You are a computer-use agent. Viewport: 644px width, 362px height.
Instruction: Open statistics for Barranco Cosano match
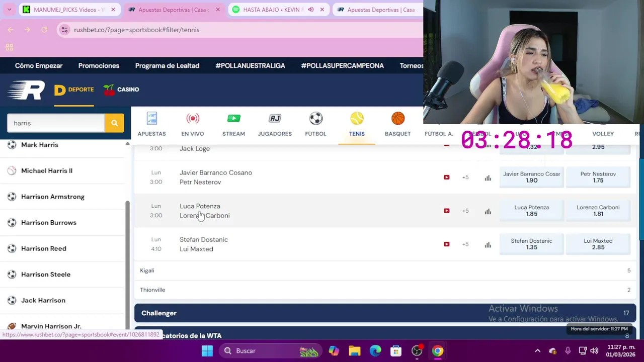pos(488,177)
